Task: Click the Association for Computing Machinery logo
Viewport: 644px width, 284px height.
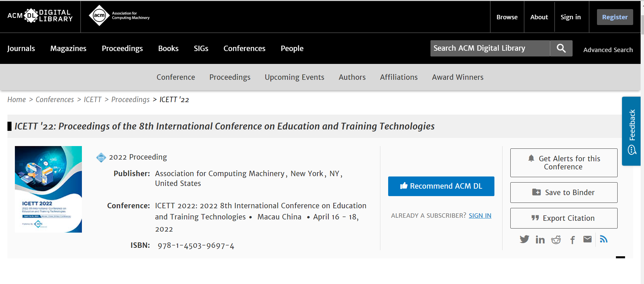Action: click(x=119, y=16)
